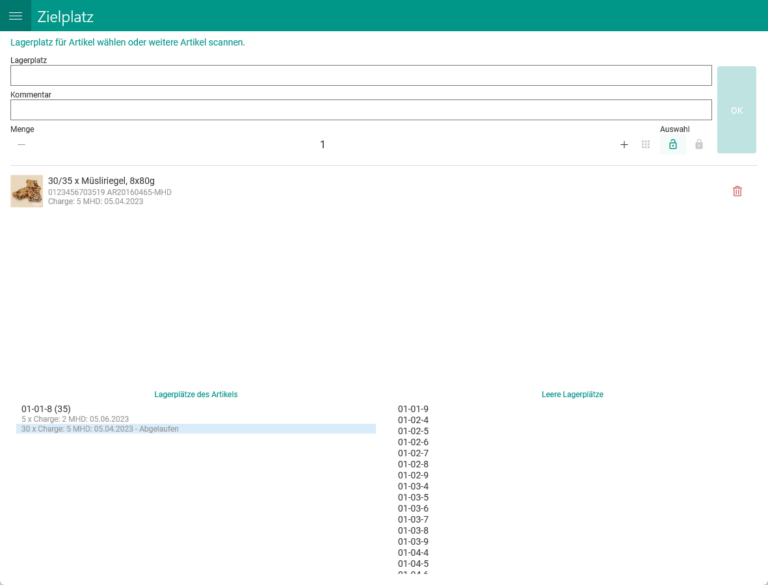Delete the Müsliriegel article with trash icon
Image resolution: width=768 pixels, height=585 pixels.
[737, 191]
